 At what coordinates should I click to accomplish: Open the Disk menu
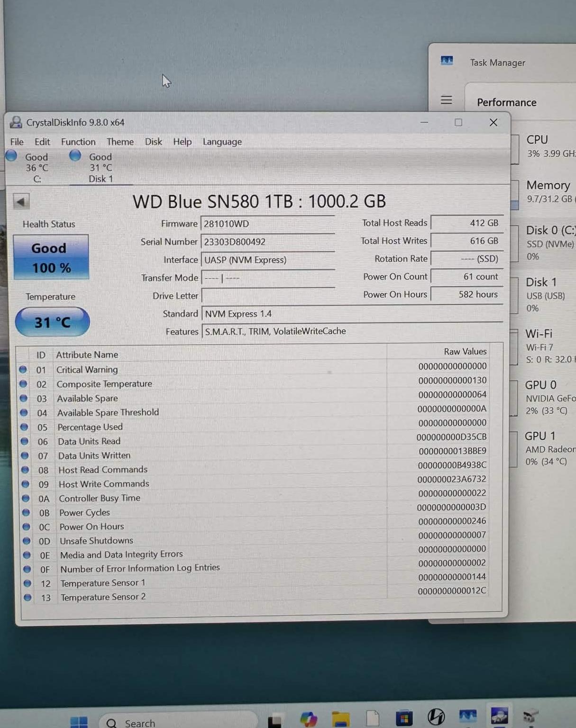153,142
